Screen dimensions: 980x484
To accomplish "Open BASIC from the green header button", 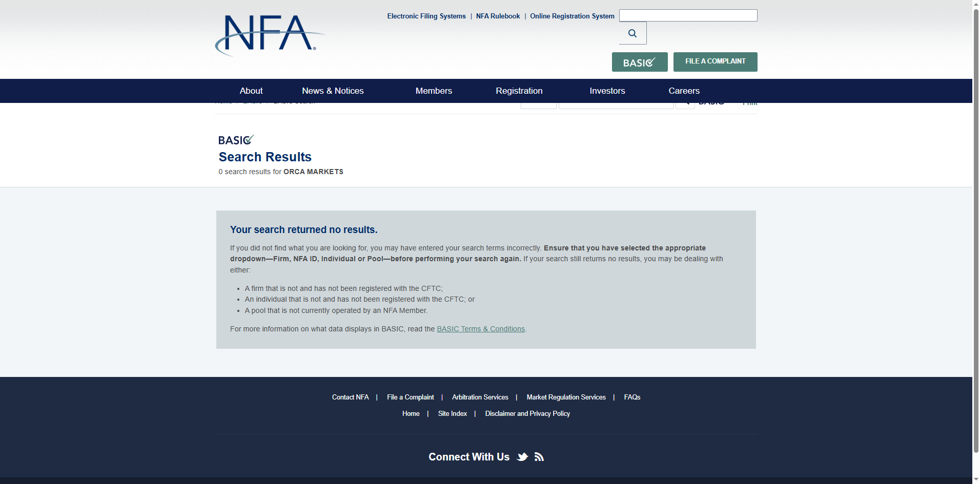I will [640, 62].
